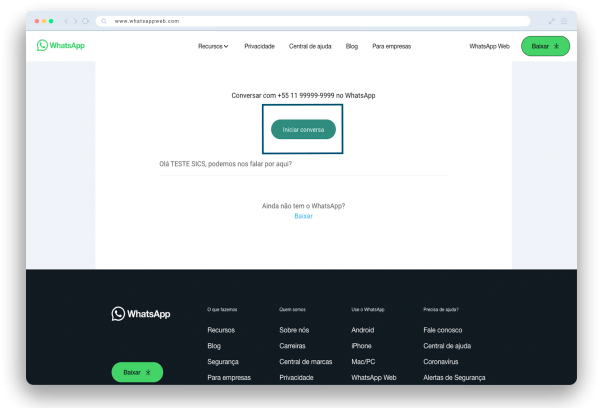Open Coronavírus footer link
The image size is (600, 408).
[440, 362]
